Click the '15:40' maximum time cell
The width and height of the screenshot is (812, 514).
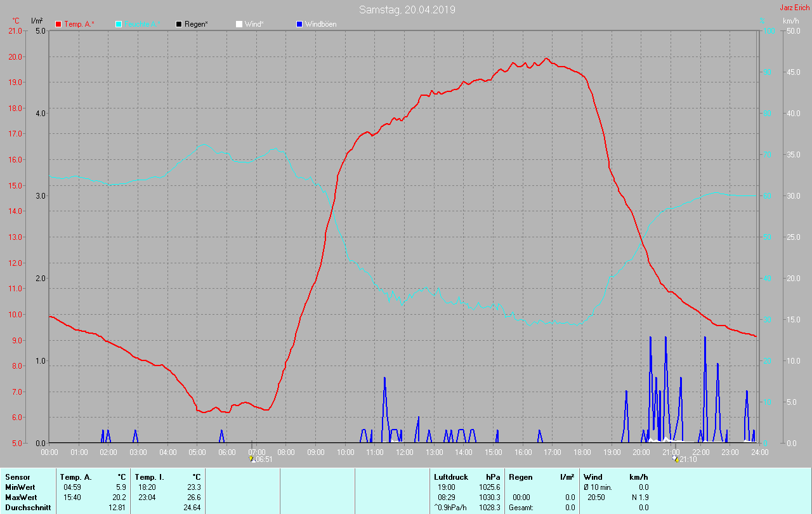click(x=72, y=497)
